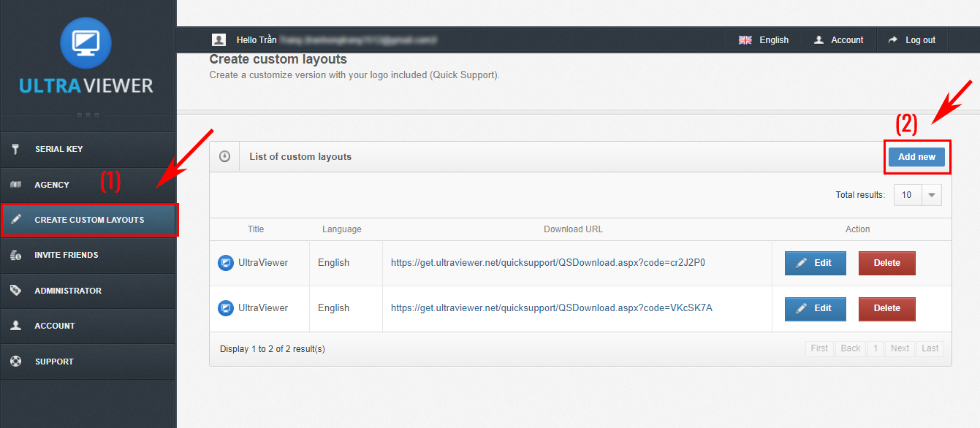980x428 pixels.
Task: Delete layout with code cr2J2P0
Action: point(886,263)
